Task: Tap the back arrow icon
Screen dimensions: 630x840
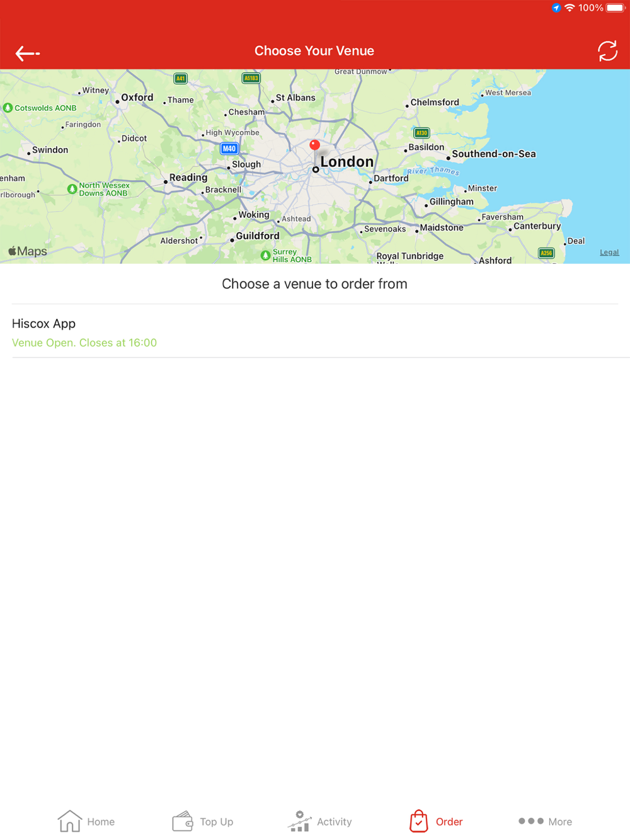Action: tap(28, 54)
